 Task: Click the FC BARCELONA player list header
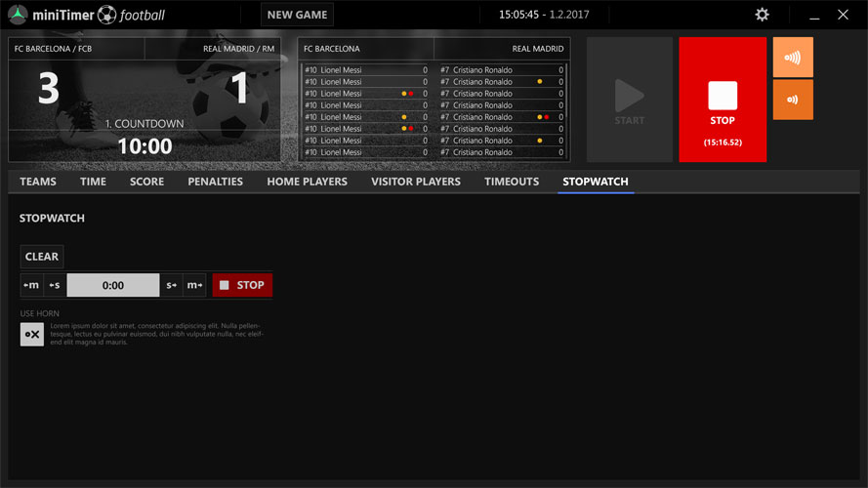click(x=332, y=49)
